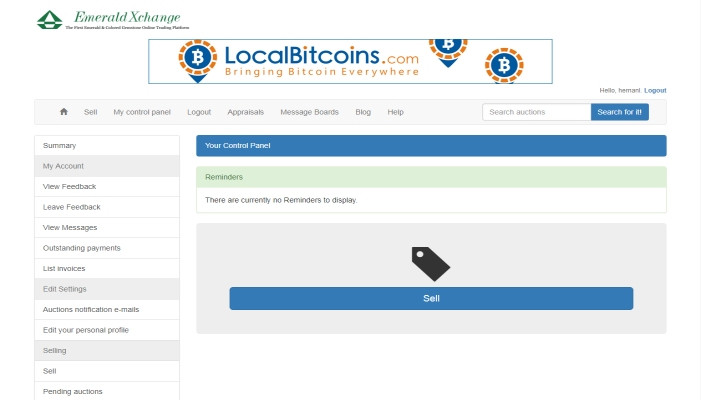Open List invoices in the sidebar
Image resolution: width=701 pixels, height=400 pixels.
(x=107, y=269)
